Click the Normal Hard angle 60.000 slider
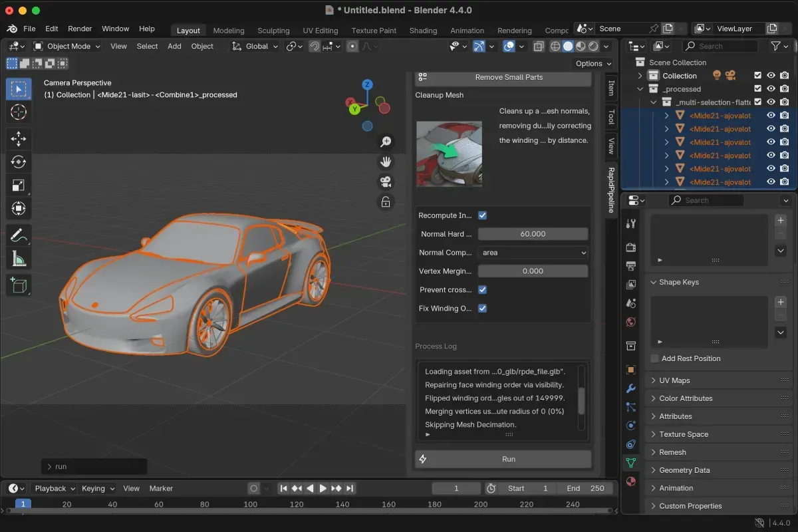The width and height of the screenshot is (798, 532). point(533,234)
